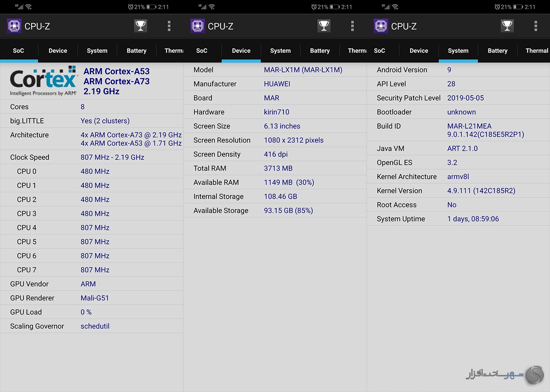Screen dimensions: 550x392
Task: Open the three-dot overflow menu in middle screen
Action: 352,26
